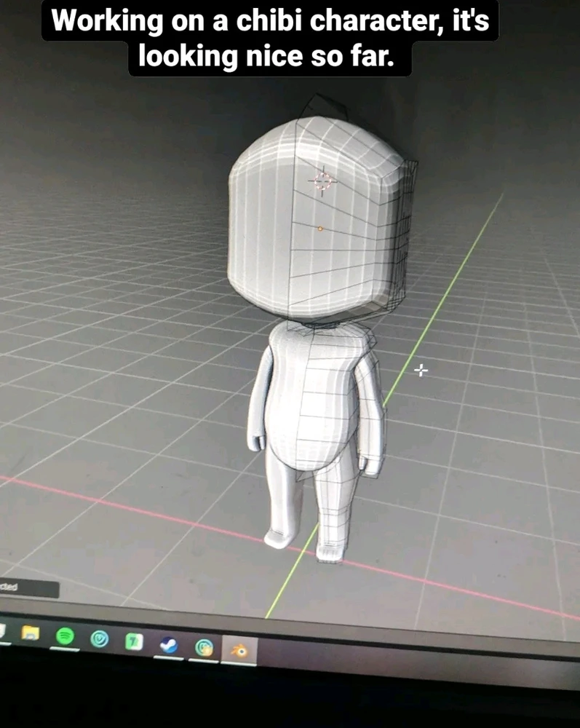This screenshot has height=728, width=580.
Task: Click the character's smooth-shaded foot
Action: coord(278,537)
